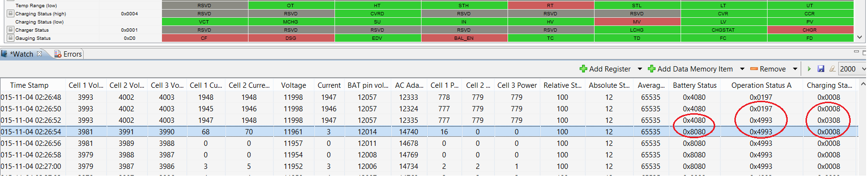Click the green Add Register plus icon

(583, 69)
